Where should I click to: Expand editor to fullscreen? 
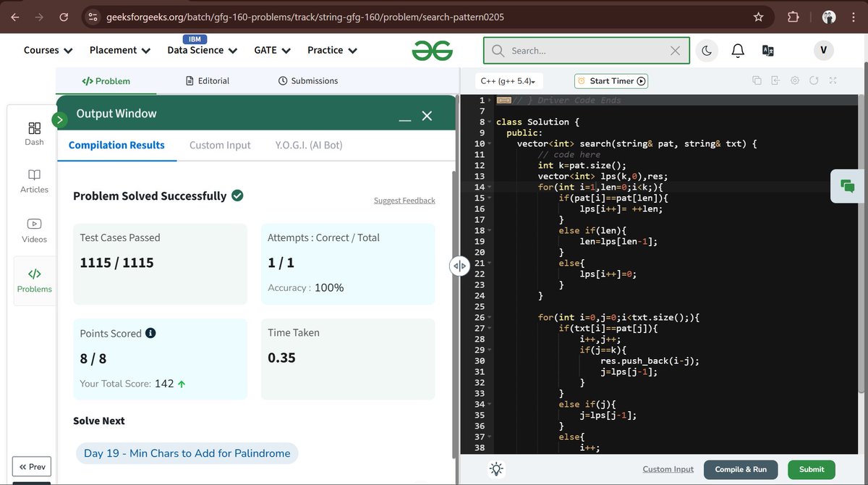833,80
